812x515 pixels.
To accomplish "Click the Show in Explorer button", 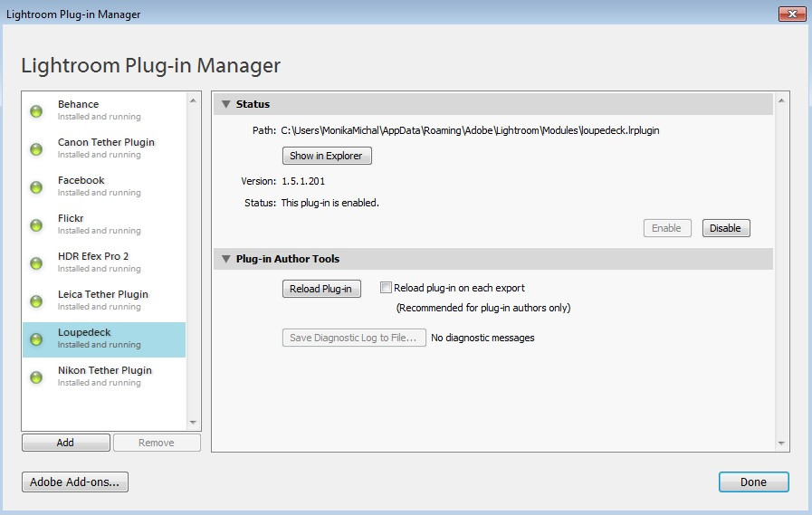I will (327, 156).
